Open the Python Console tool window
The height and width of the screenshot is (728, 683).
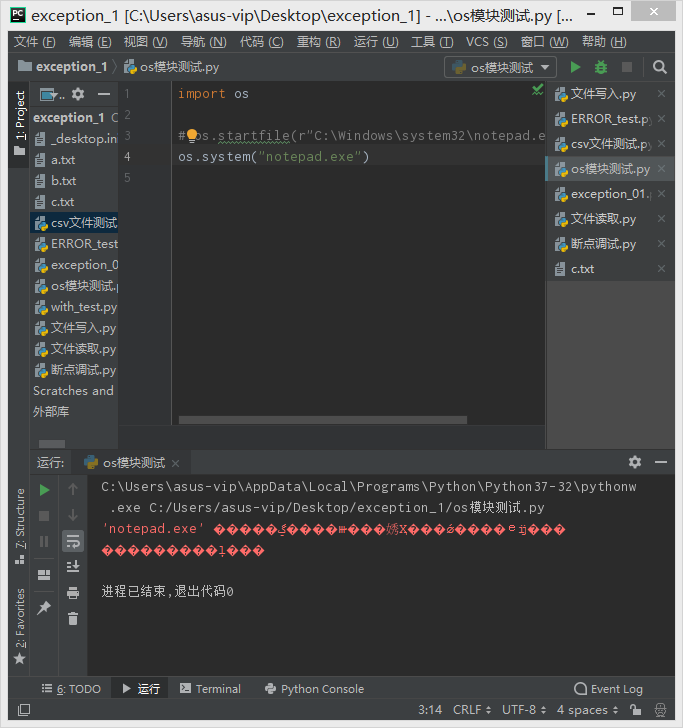click(x=314, y=689)
